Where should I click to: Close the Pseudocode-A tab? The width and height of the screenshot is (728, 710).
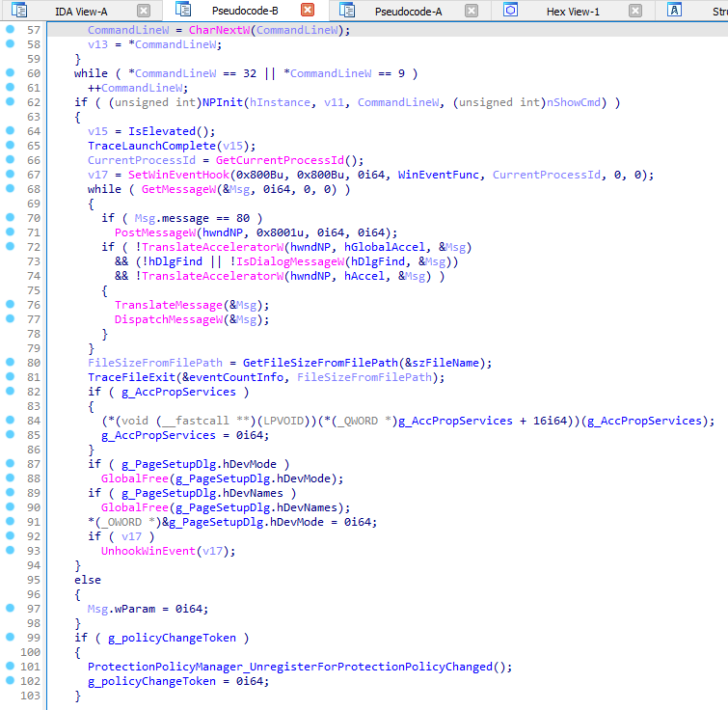click(471, 11)
